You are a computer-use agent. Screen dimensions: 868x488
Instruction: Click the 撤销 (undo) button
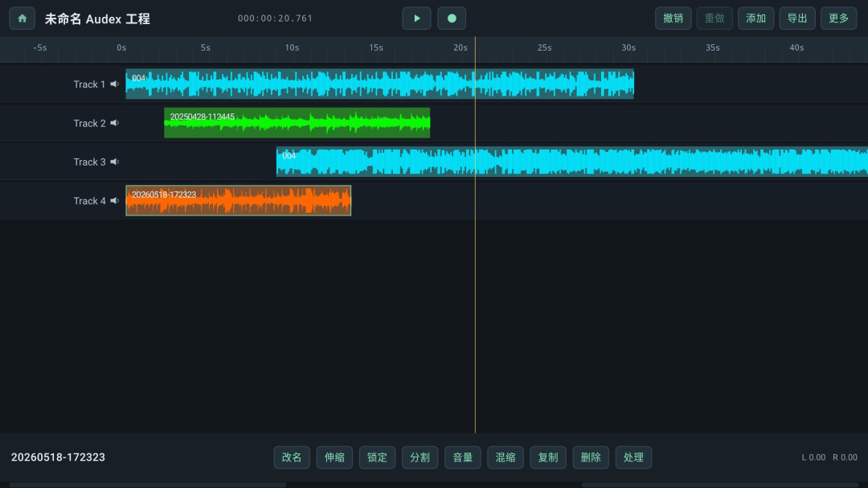pos(674,18)
